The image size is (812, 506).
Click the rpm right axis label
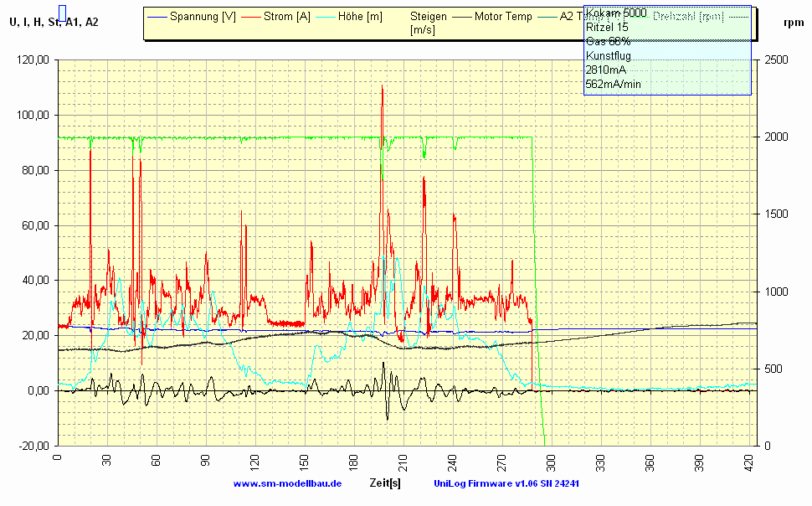(x=793, y=23)
